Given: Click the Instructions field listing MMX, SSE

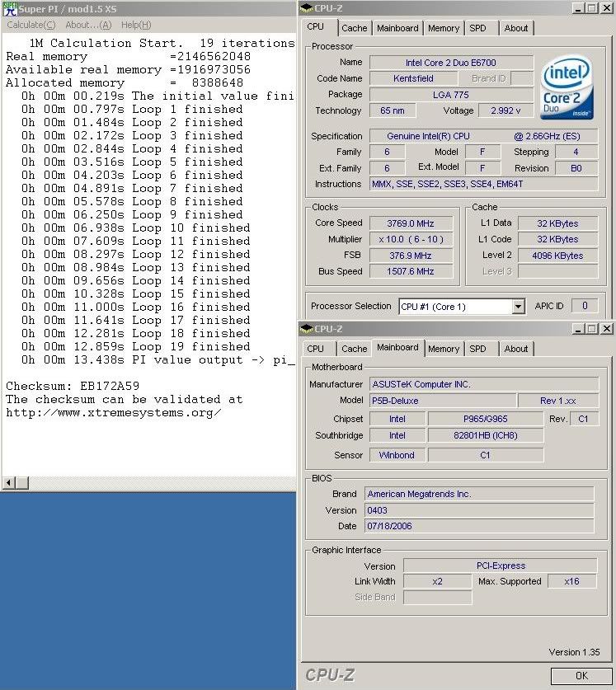Looking at the screenshot, I should coord(483,184).
